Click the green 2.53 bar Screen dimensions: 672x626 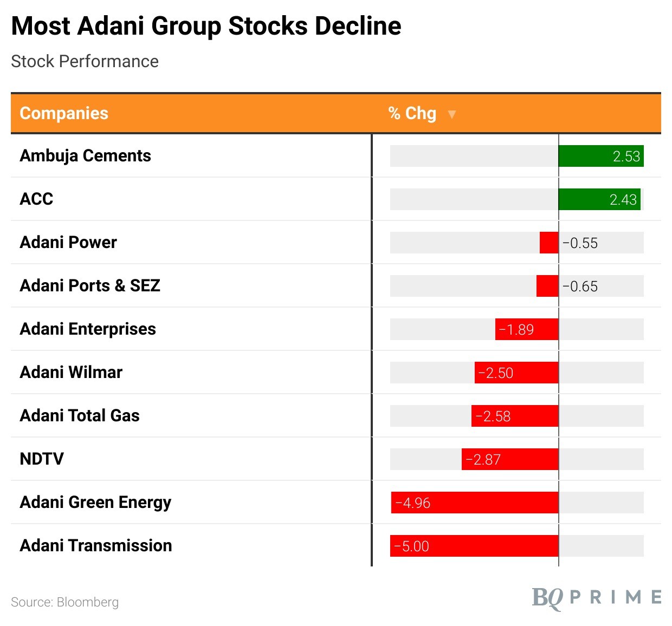coord(600,156)
